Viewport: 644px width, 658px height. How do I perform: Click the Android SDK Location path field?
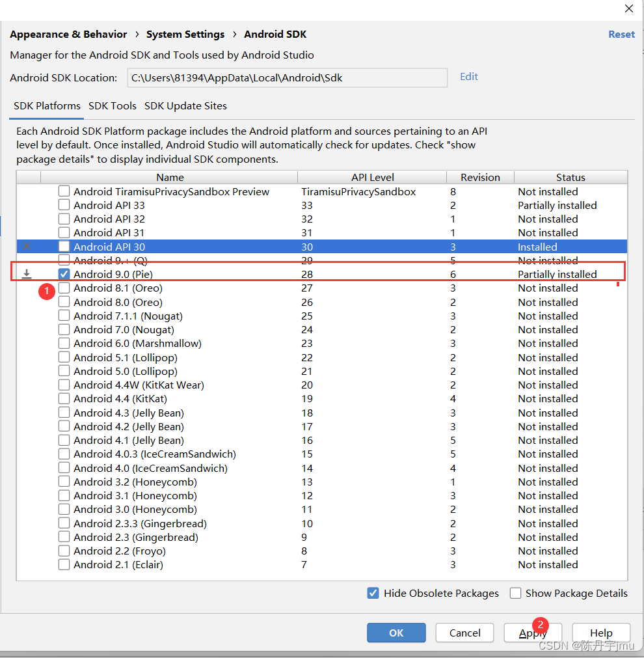[288, 77]
